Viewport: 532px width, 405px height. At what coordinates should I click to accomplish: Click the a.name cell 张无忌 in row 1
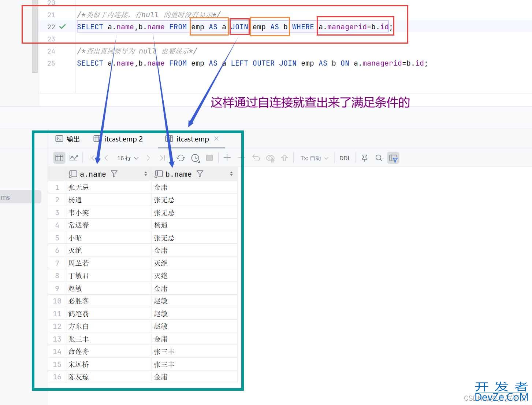point(109,187)
